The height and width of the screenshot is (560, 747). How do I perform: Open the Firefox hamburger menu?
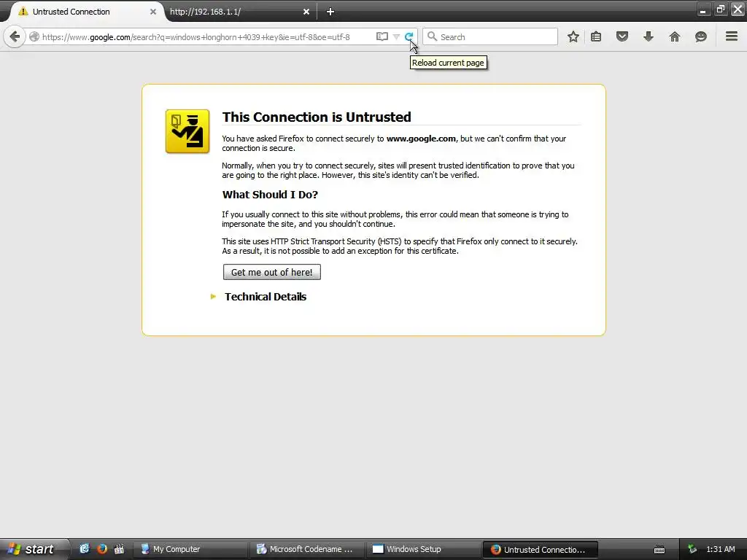point(732,36)
